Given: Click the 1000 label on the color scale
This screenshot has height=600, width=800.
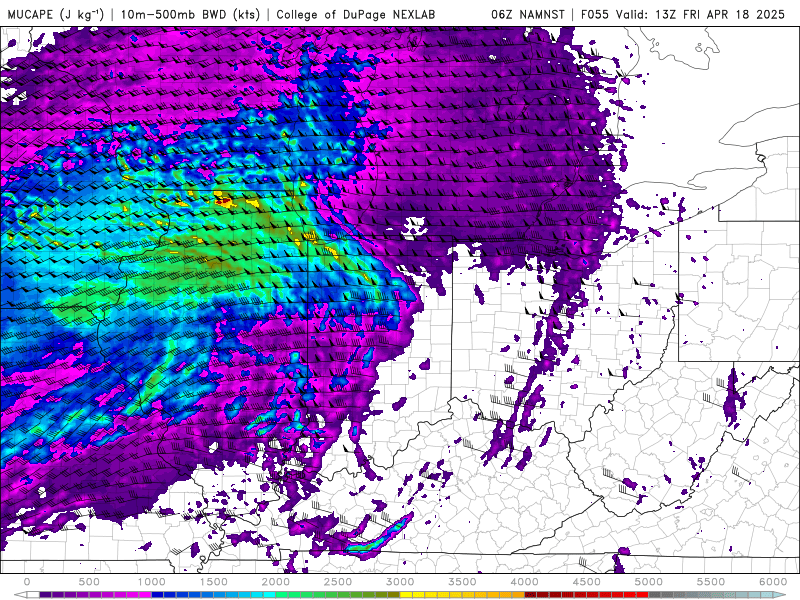Looking at the screenshot, I should pos(152,582).
